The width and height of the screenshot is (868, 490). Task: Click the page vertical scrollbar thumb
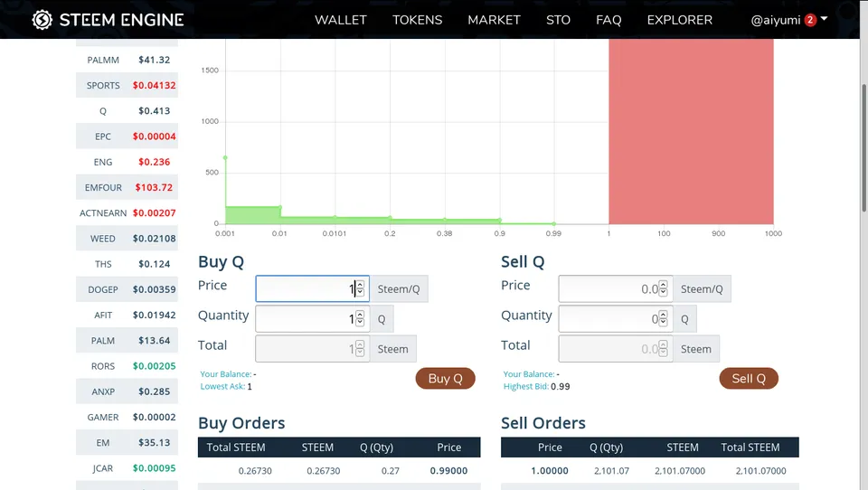click(x=863, y=148)
